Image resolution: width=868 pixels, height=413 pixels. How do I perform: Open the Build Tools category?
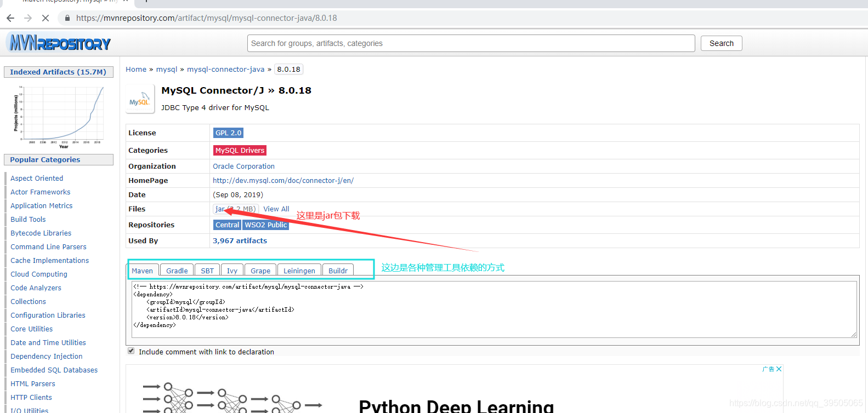pos(28,220)
